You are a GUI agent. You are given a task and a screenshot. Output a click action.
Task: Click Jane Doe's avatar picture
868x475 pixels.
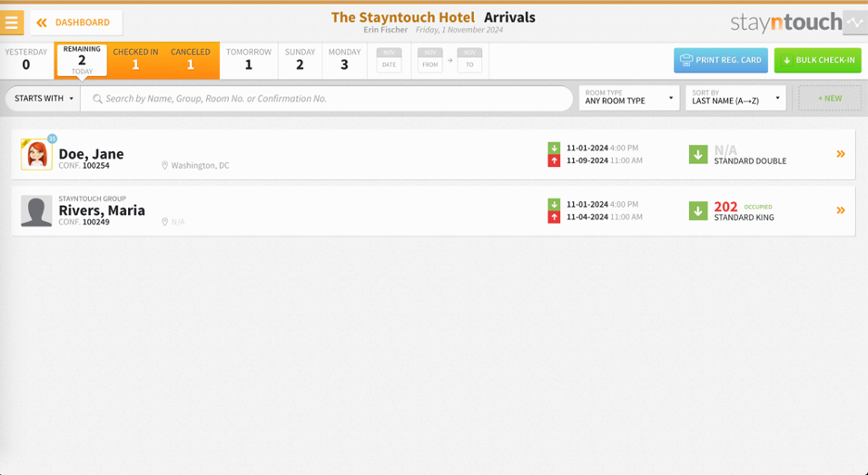36,154
